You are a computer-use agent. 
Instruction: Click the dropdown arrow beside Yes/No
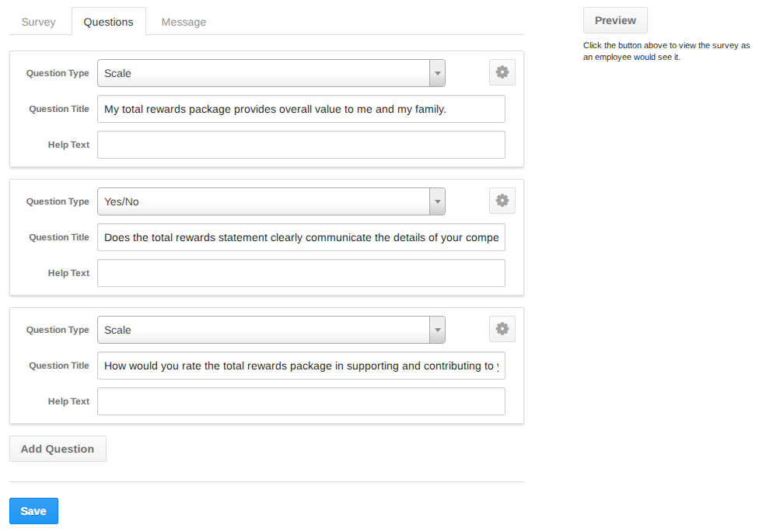pyautogui.click(x=438, y=201)
